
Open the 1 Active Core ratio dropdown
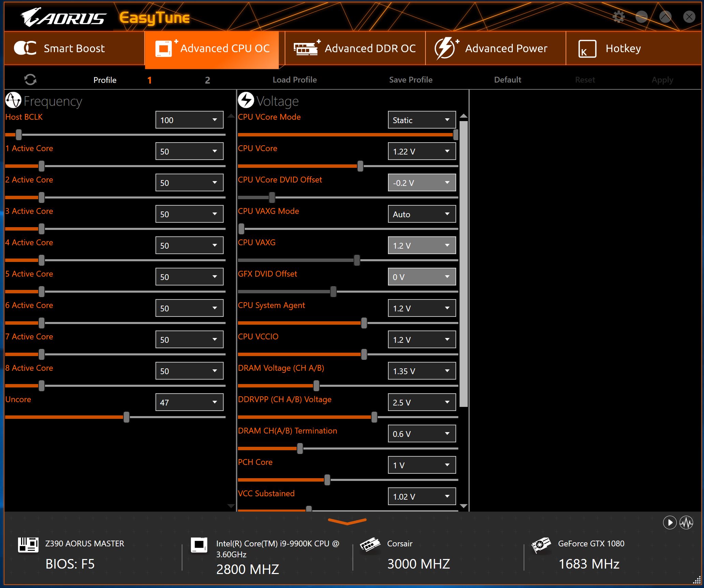click(x=189, y=151)
